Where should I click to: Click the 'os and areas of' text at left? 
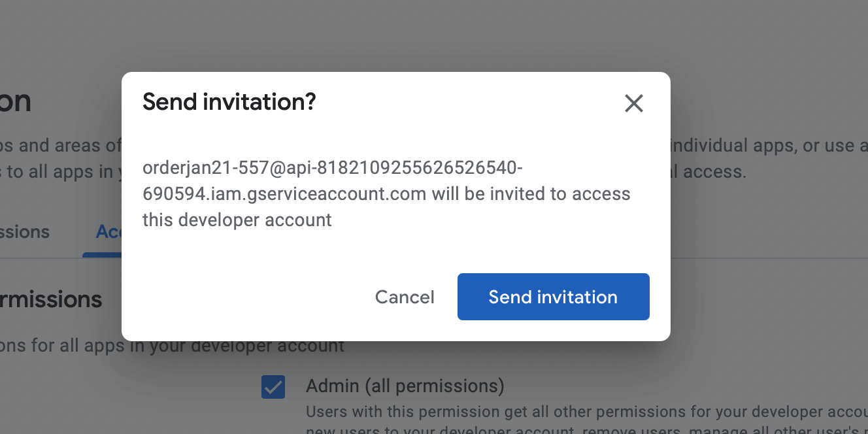[x=60, y=145]
